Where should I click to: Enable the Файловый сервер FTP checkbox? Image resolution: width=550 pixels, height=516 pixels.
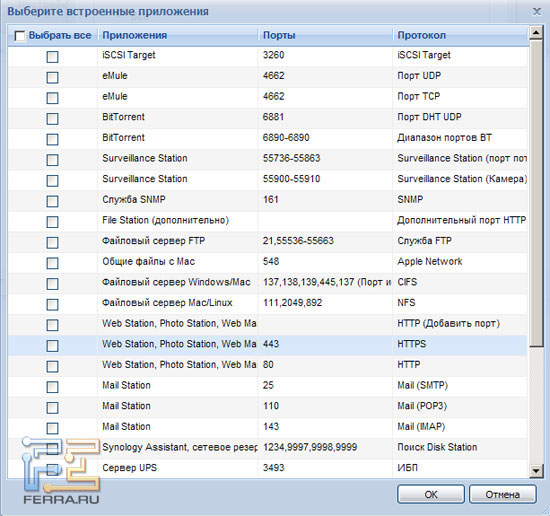tap(52, 243)
